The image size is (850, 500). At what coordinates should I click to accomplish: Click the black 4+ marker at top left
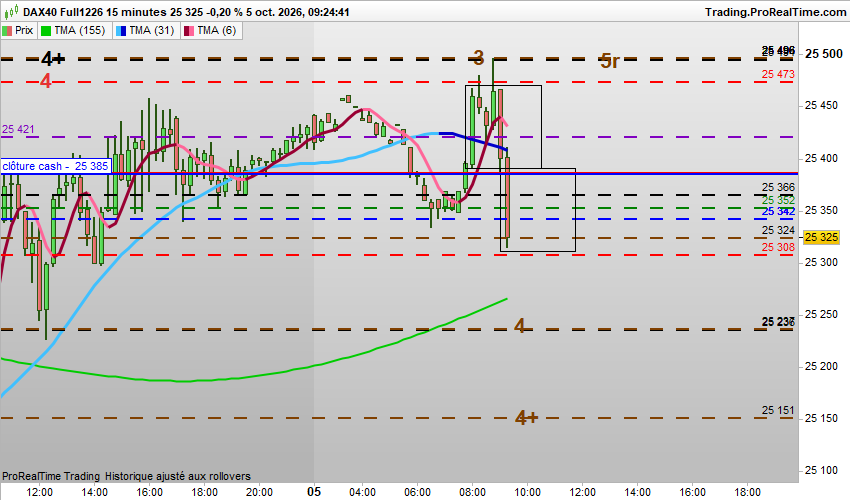53,58
